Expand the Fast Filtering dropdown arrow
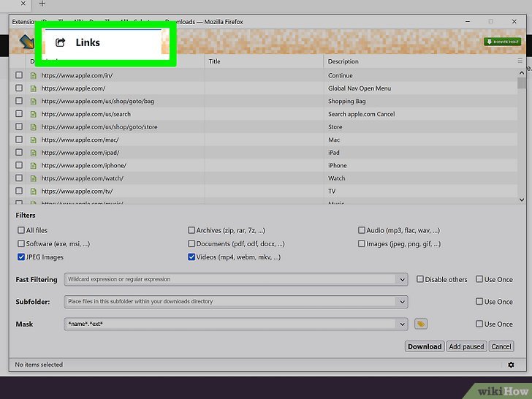 [402, 279]
